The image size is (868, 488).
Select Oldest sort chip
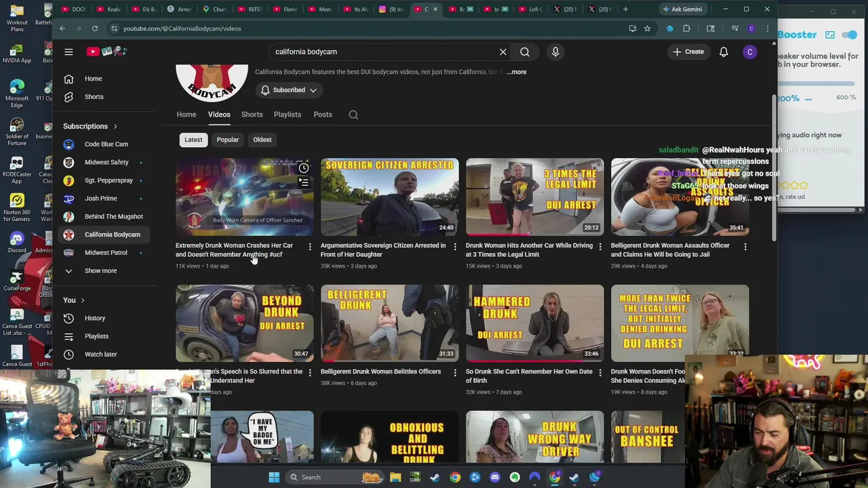(262, 140)
